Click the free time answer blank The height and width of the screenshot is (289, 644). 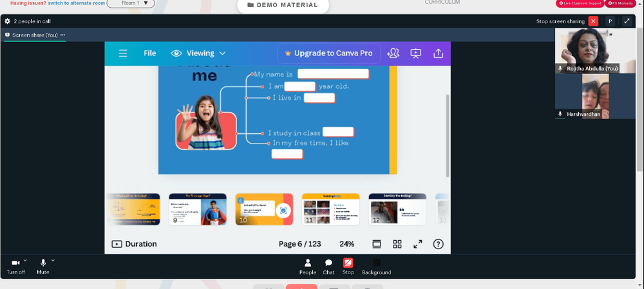pyautogui.click(x=287, y=154)
